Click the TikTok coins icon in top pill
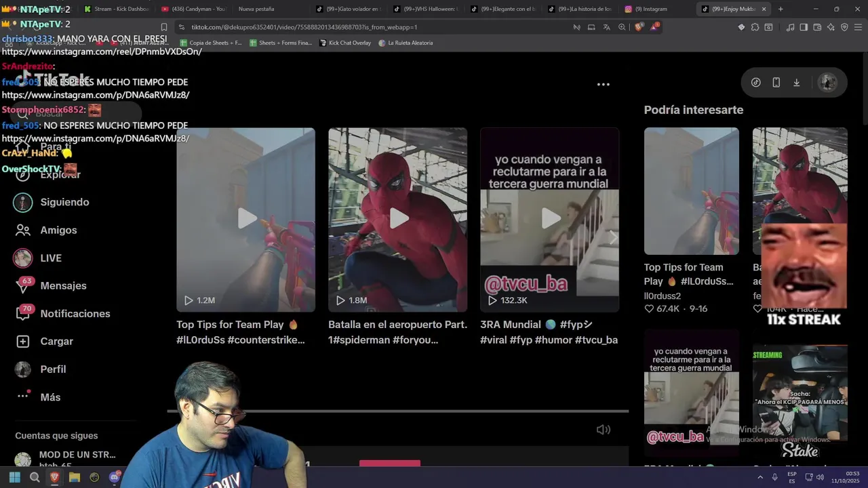This screenshot has width=868, height=488. click(756, 83)
